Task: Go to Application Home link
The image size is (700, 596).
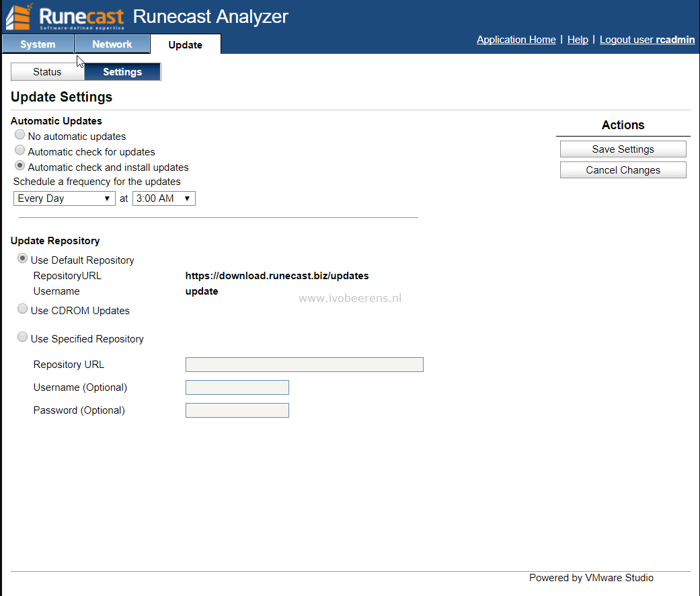Action: pyautogui.click(x=516, y=40)
